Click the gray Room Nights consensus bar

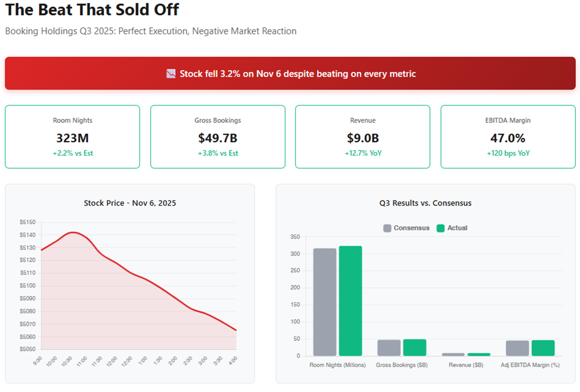325,302
